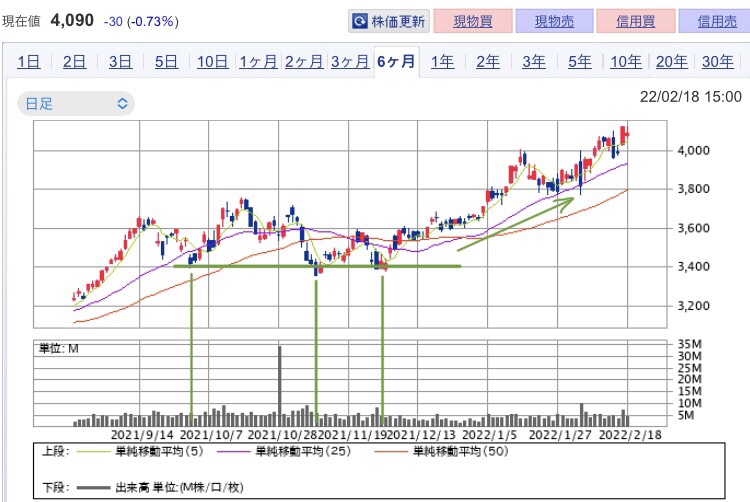Click the 単純移動平均(25) legend entry
The width and height of the screenshot is (750, 502).
[x=303, y=451]
